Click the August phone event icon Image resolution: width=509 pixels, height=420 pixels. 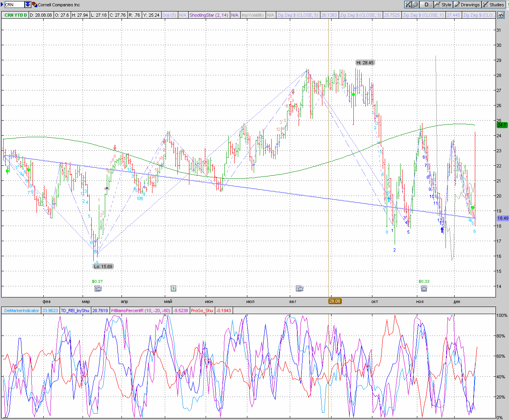[300, 288]
